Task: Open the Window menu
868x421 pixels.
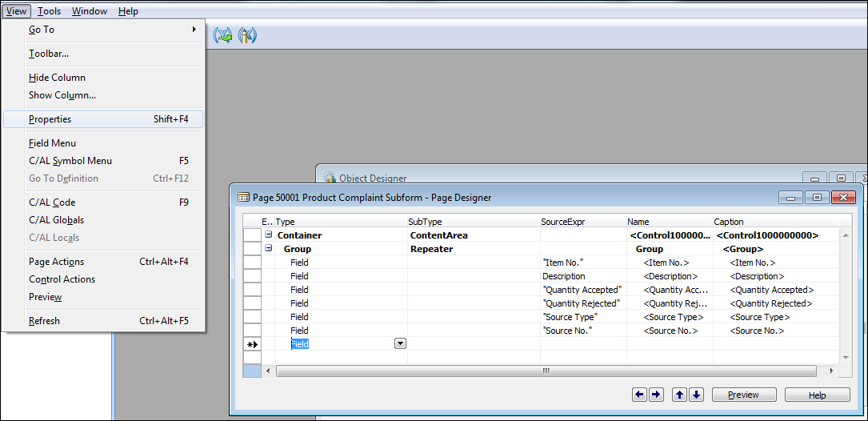Action: point(87,11)
